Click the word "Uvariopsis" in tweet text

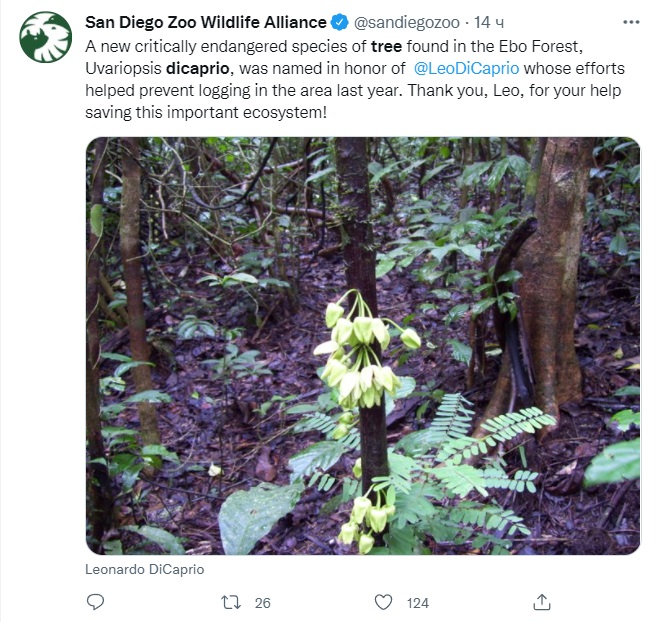pos(124,68)
